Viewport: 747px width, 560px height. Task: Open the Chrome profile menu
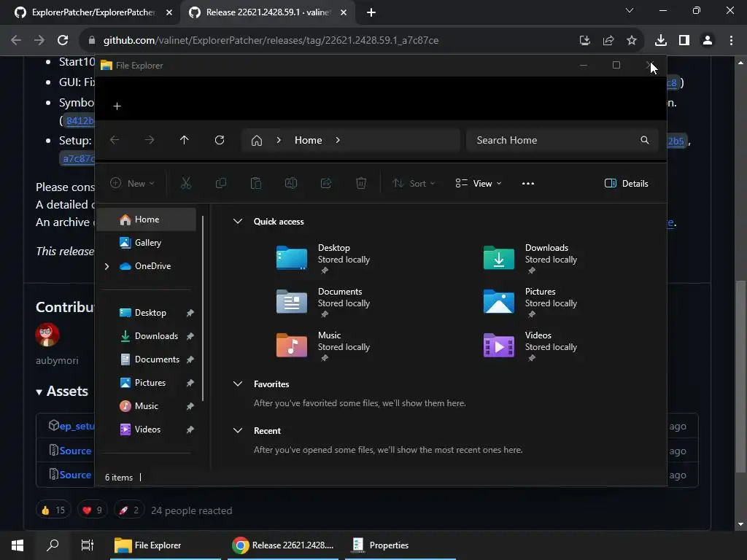[708, 41]
